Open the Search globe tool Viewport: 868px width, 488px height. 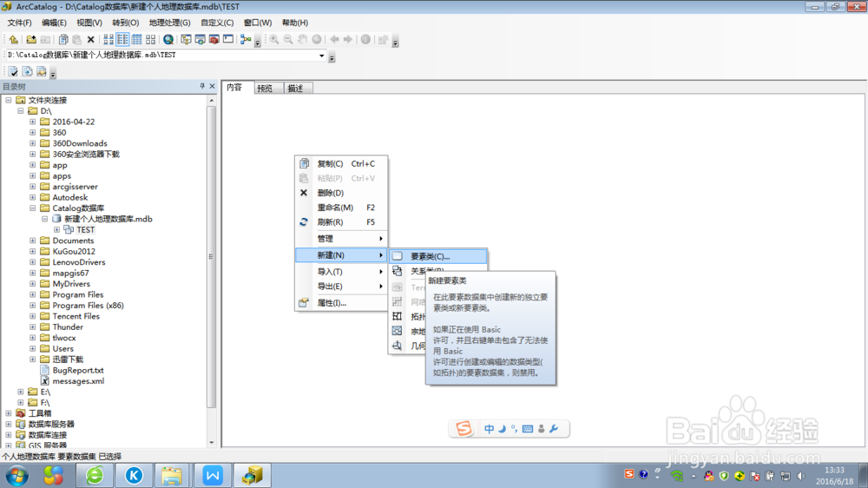[168, 40]
